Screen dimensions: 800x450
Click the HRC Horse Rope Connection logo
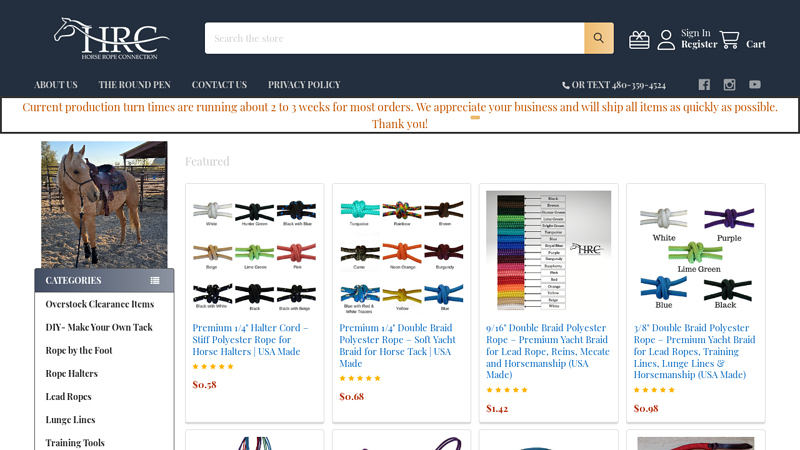pos(111,38)
